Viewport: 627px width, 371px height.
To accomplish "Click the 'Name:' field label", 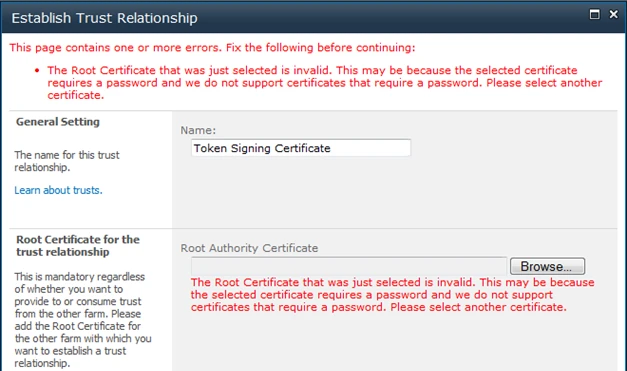I will (x=198, y=130).
